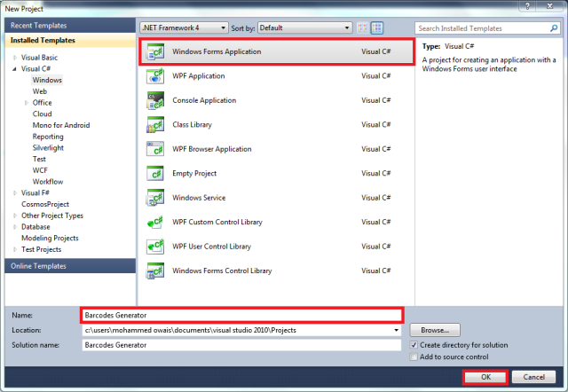
Task: Open the Location path dropdown arrow
Action: coord(397,330)
